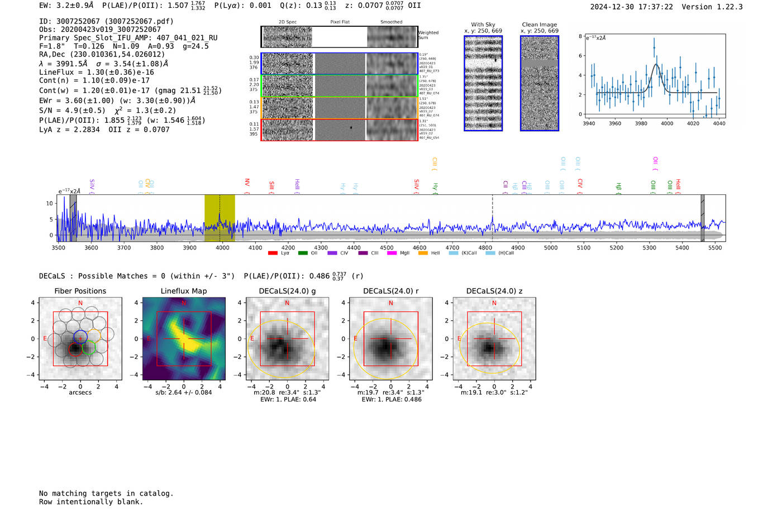The image size is (782, 532).
Task: Open the Fiber Positions cutout image
Action: pyautogui.click(x=80, y=339)
